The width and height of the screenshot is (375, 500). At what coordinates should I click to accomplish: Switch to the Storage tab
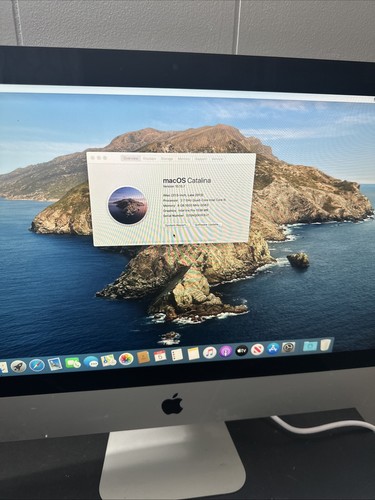(x=167, y=159)
